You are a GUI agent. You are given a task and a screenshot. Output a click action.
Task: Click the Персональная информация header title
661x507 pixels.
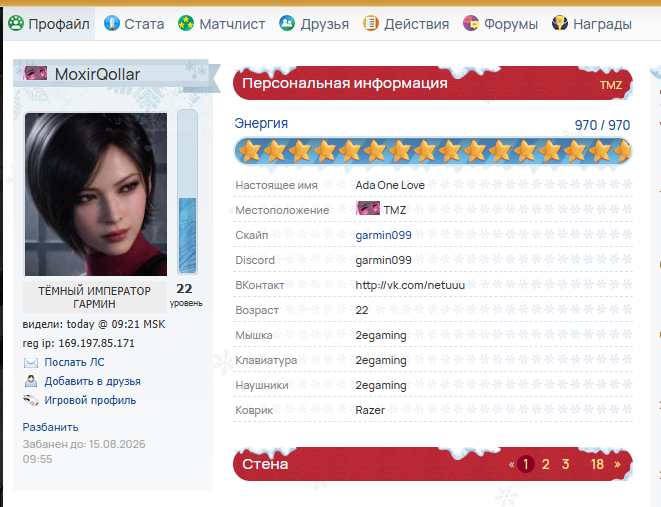(345, 83)
